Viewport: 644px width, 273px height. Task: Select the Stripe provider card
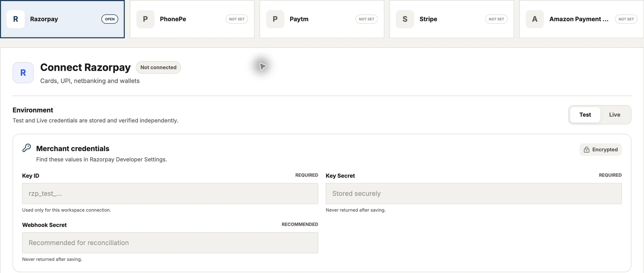[x=452, y=19]
